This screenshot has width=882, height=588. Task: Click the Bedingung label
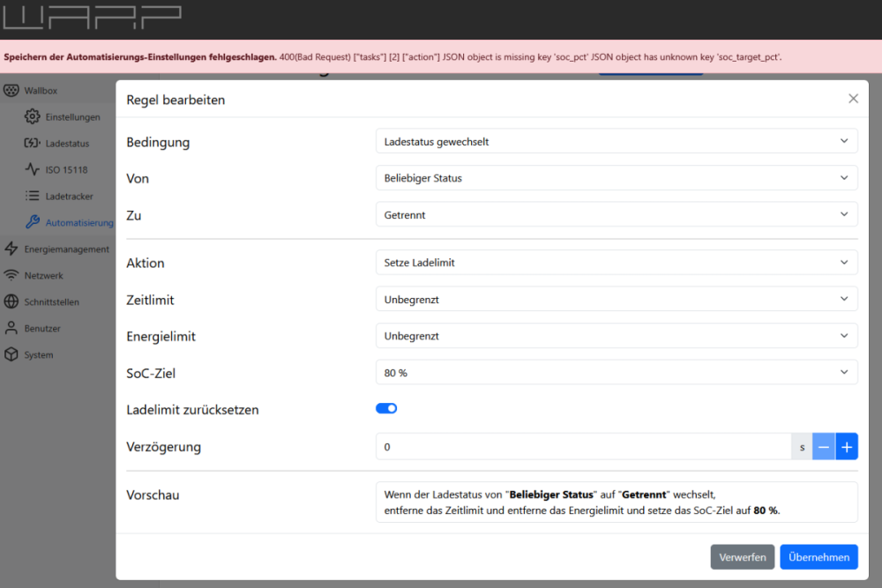coord(158,142)
